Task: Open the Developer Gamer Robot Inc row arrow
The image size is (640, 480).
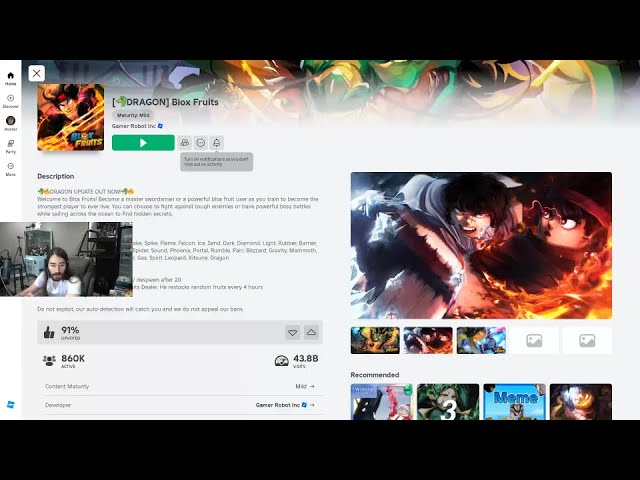Action: click(x=311, y=405)
